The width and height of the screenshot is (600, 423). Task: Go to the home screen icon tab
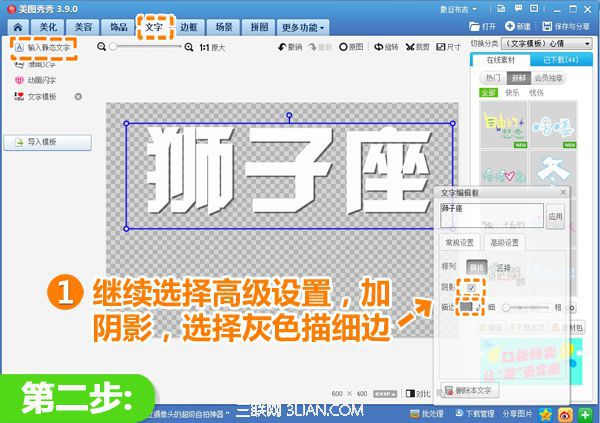pos(17,25)
